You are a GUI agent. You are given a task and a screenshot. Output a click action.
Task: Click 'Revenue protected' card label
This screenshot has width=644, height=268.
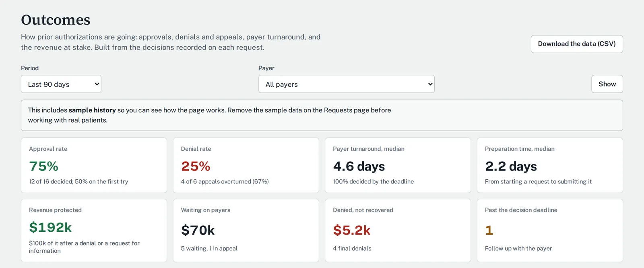55,210
